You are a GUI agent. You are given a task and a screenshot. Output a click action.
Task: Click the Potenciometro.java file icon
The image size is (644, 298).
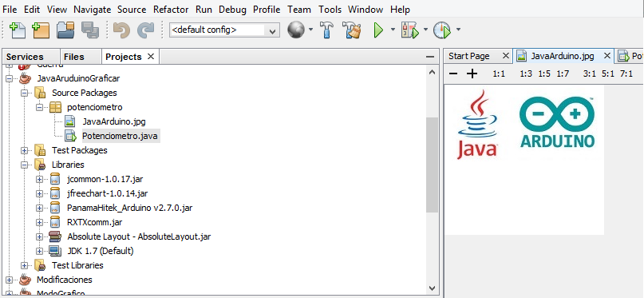click(x=71, y=136)
